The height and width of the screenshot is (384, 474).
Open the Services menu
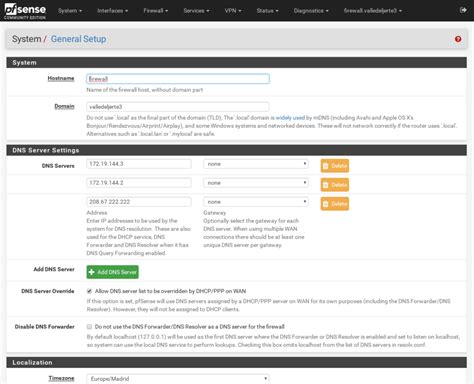coord(196,11)
